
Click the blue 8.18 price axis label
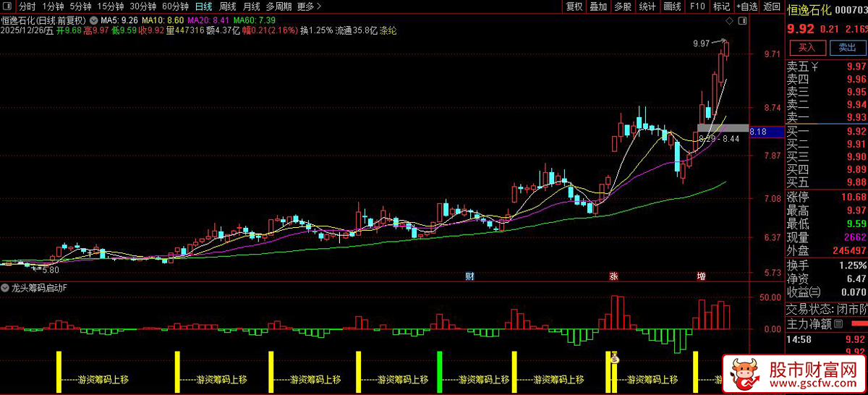click(766, 132)
